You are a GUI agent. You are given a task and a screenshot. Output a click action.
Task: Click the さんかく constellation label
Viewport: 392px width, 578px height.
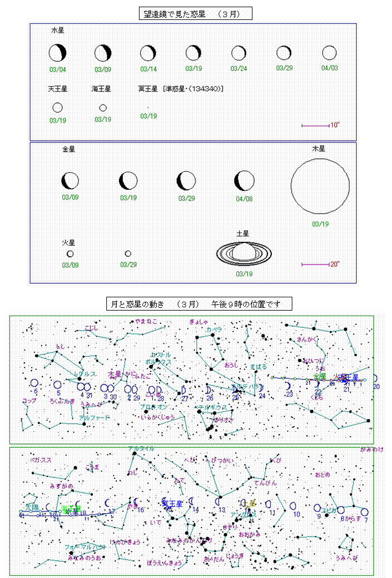point(307,339)
